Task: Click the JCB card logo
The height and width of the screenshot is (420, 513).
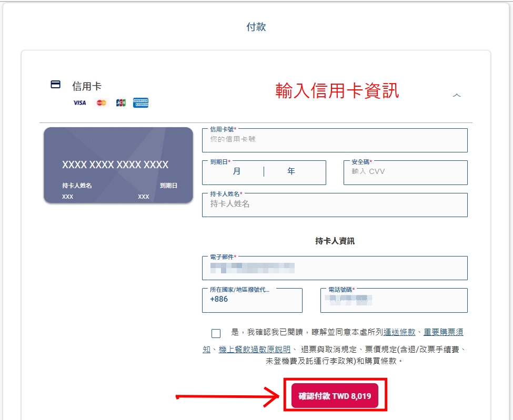Action: point(121,103)
